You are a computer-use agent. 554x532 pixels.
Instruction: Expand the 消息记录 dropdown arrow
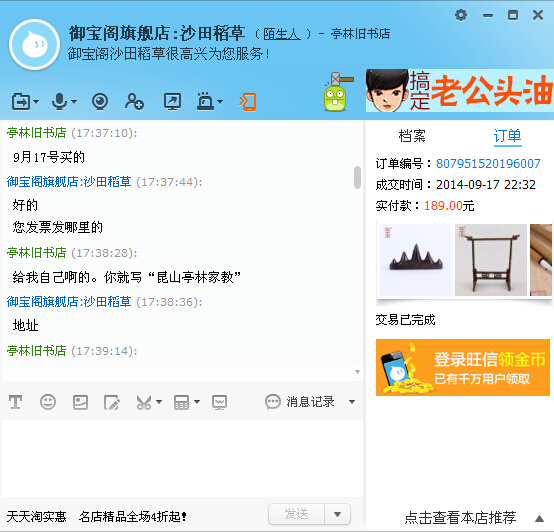point(352,402)
